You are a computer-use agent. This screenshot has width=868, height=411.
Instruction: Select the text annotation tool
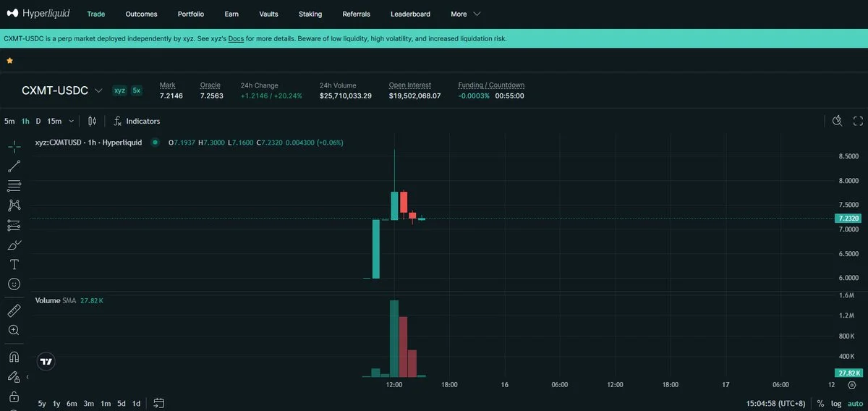pos(14,264)
